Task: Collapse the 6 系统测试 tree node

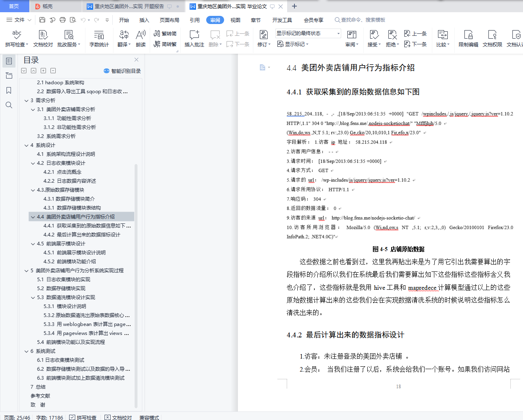Action: point(26,351)
